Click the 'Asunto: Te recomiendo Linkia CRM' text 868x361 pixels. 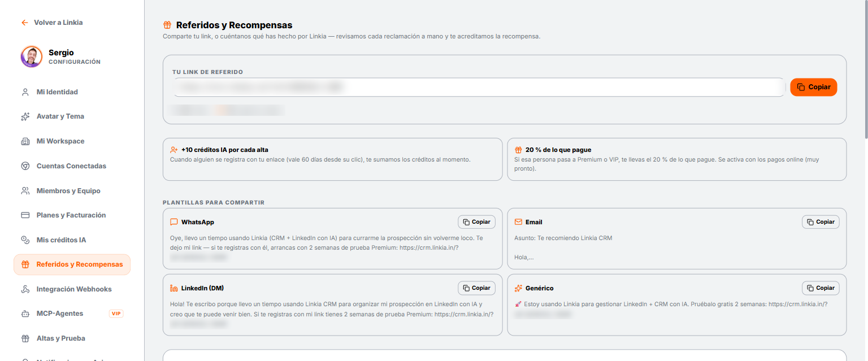click(x=563, y=238)
